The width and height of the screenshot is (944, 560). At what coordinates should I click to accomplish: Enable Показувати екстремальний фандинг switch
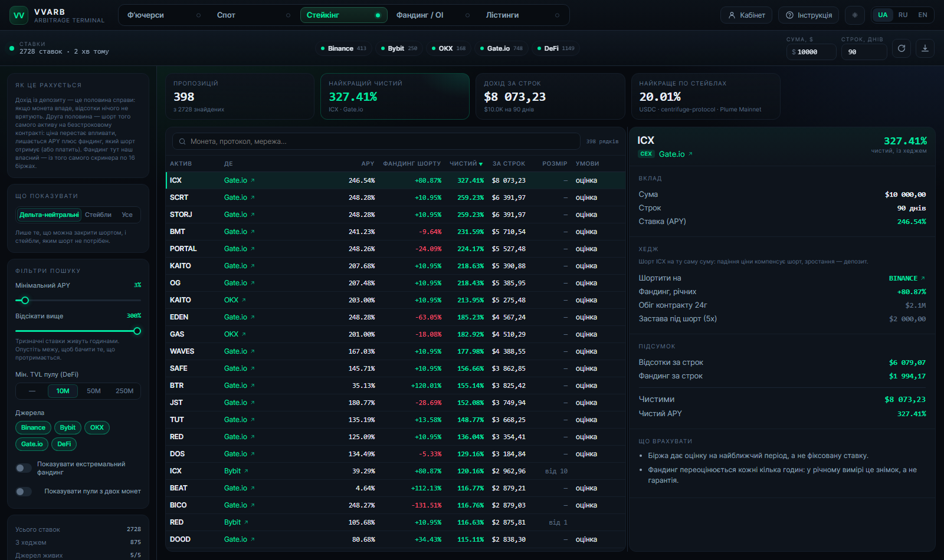(x=24, y=468)
